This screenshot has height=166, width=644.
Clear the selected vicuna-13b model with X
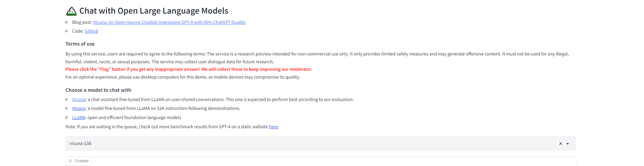[x=561, y=144]
